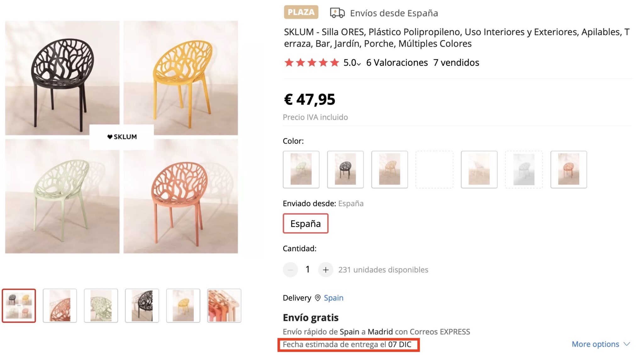The height and width of the screenshot is (359, 644).
Task: Open the 6 Valoraciones reviews
Action: click(x=396, y=63)
